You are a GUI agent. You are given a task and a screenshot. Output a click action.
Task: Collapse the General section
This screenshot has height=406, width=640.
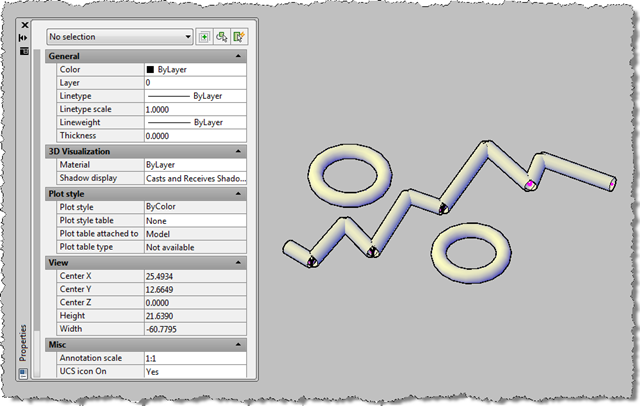238,57
